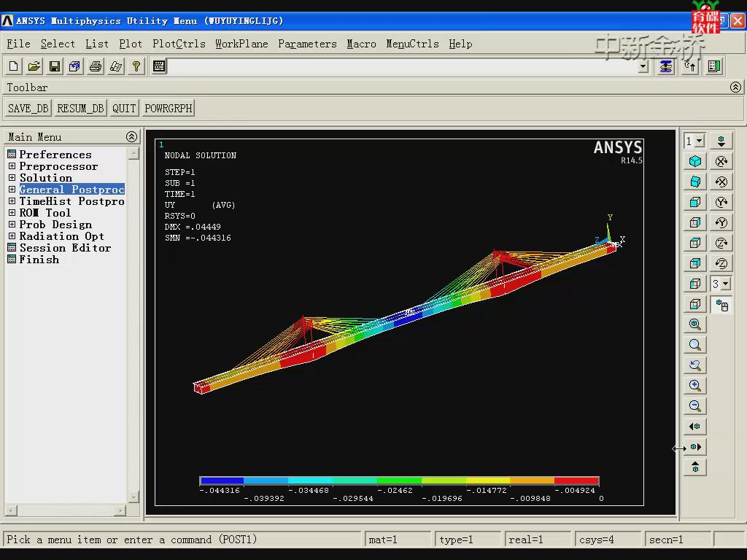The image size is (747, 560).
Task: Click inside the command input field
Action: tap(403, 66)
